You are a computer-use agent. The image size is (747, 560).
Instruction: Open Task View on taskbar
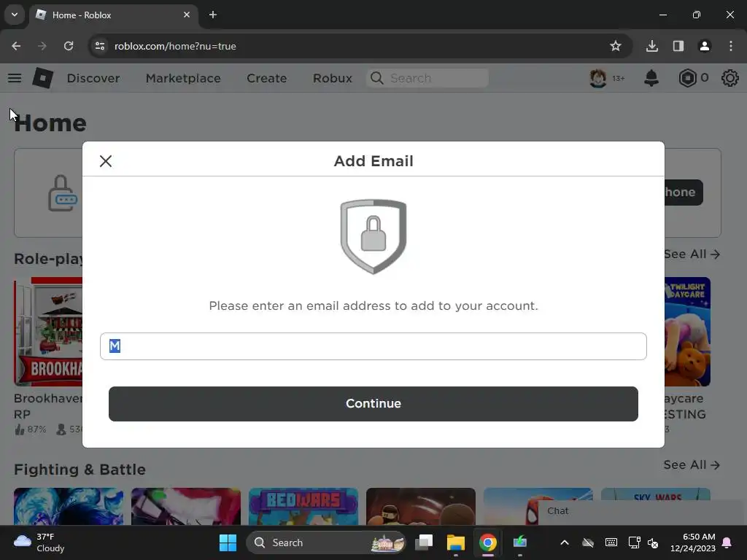click(424, 542)
